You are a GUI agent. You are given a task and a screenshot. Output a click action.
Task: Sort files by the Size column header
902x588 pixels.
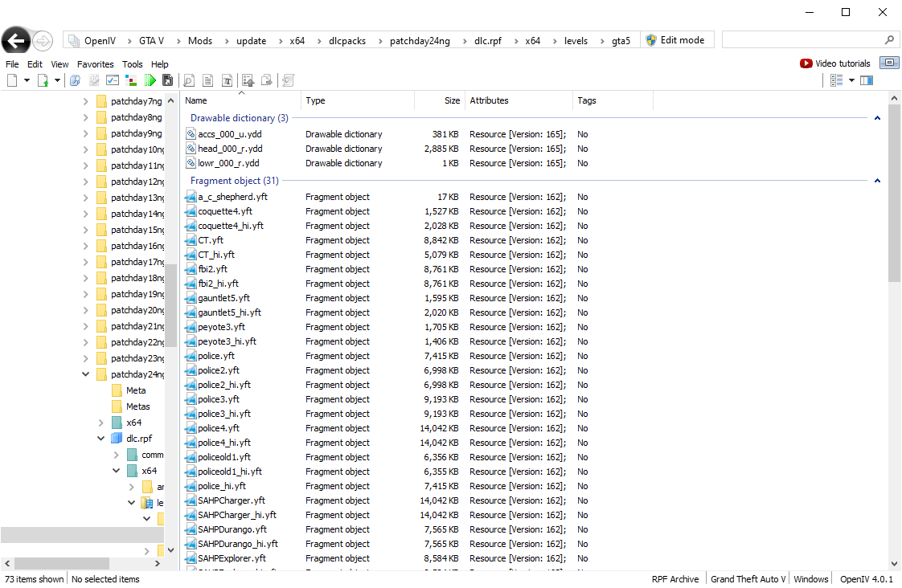pyautogui.click(x=452, y=100)
